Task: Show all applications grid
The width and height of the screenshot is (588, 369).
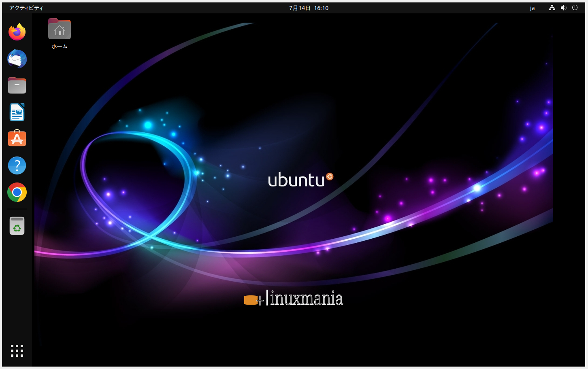Action: pos(17,351)
